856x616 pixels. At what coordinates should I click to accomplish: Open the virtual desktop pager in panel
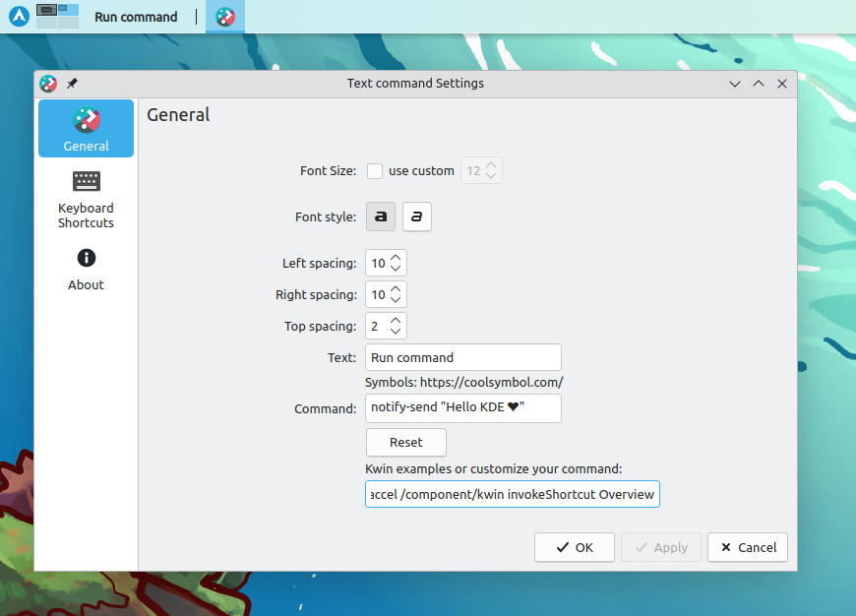(58, 17)
